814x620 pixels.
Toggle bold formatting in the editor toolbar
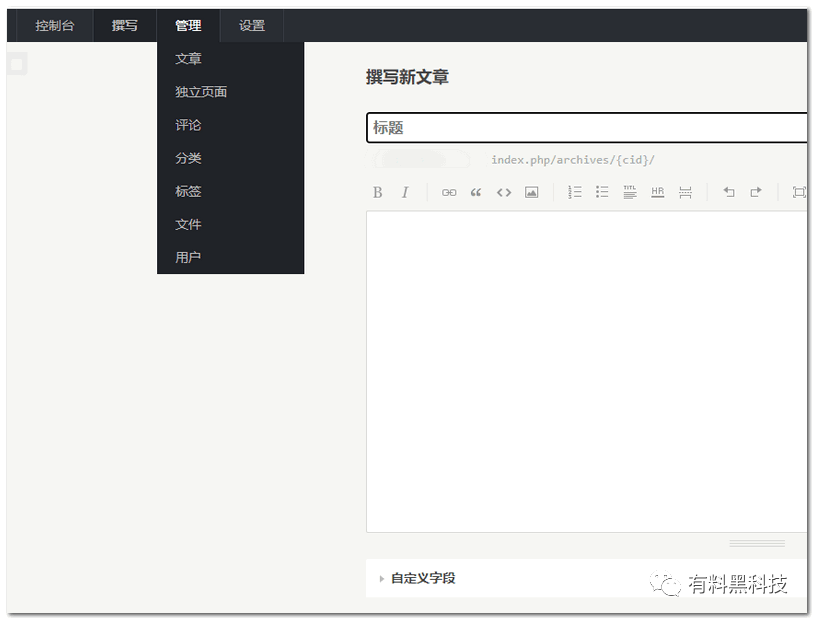[x=378, y=192]
